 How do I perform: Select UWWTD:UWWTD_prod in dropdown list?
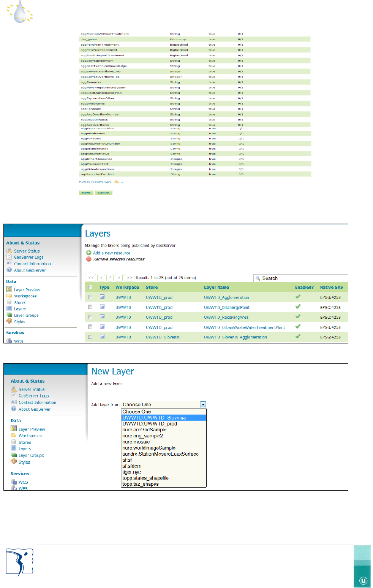(164, 424)
